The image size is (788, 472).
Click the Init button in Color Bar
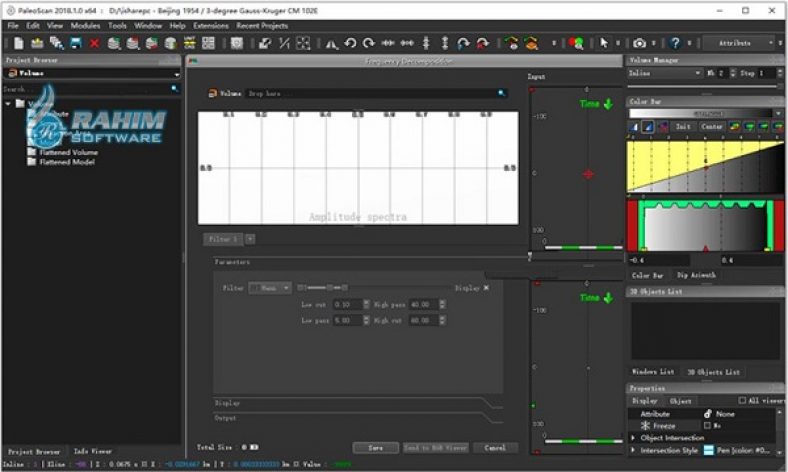pyautogui.click(x=683, y=127)
